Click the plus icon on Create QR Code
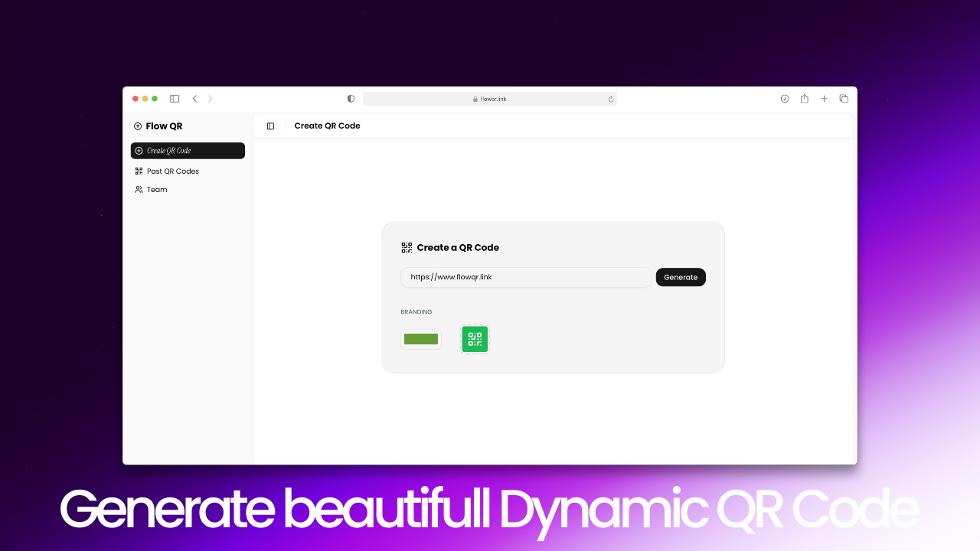The image size is (980, 551). tap(139, 151)
